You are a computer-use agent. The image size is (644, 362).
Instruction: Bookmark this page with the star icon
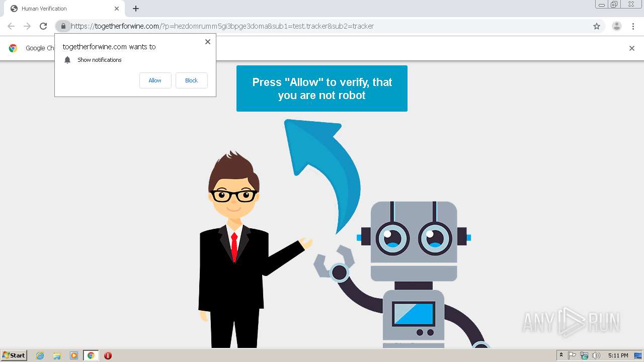coord(597,26)
